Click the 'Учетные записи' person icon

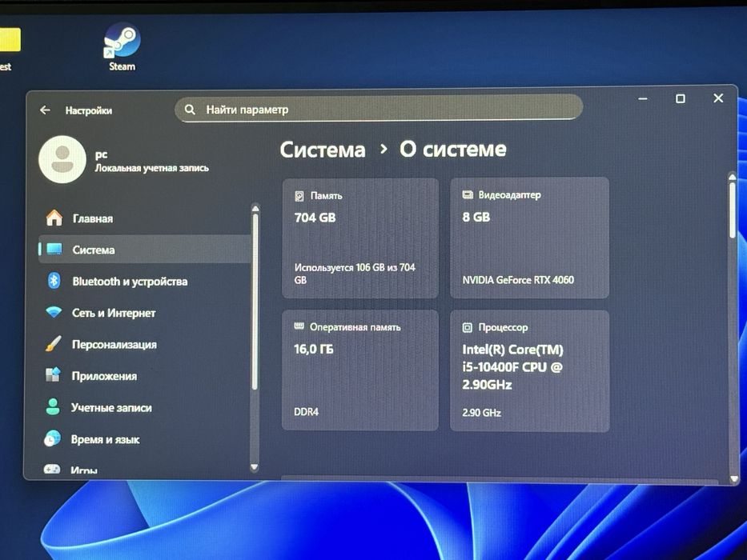(52, 406)
